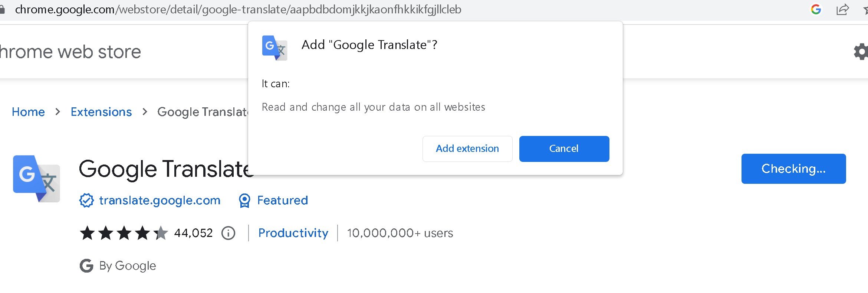Screen dimensions: 868x293
Task: Go to Home breadcrumb link
Action: click(x=28, y=112)
